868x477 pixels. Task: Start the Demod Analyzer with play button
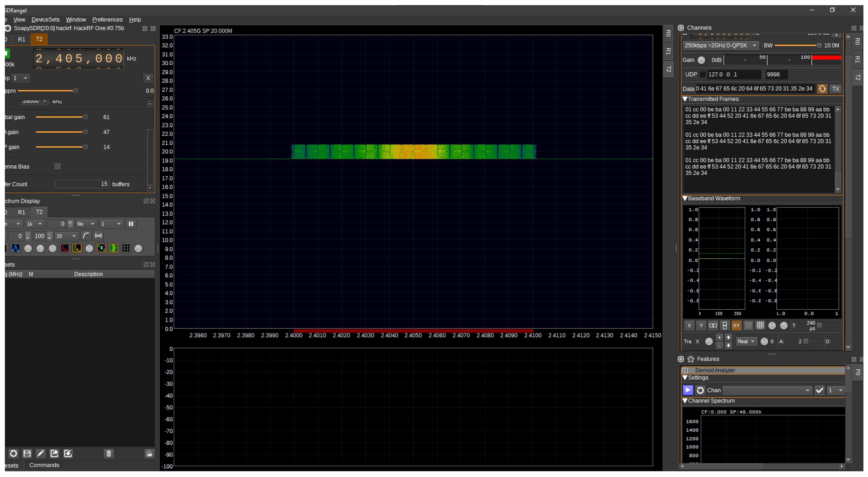click(x=688, y=390)
